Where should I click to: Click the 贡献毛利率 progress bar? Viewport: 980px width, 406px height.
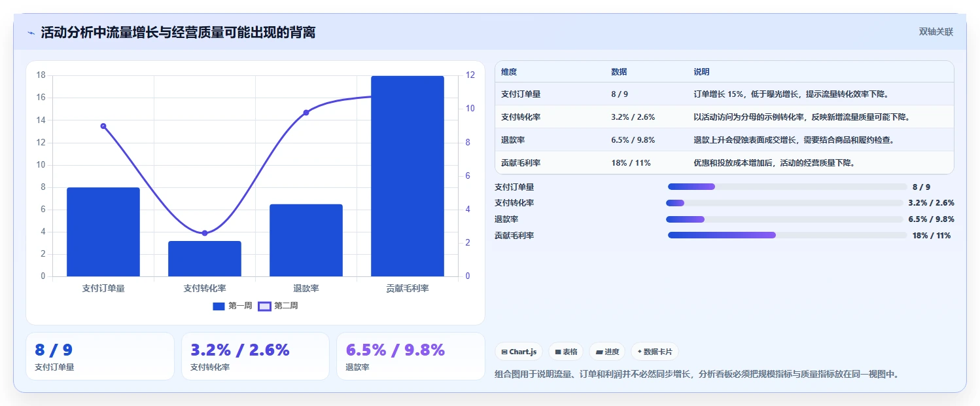coord(787,235)
